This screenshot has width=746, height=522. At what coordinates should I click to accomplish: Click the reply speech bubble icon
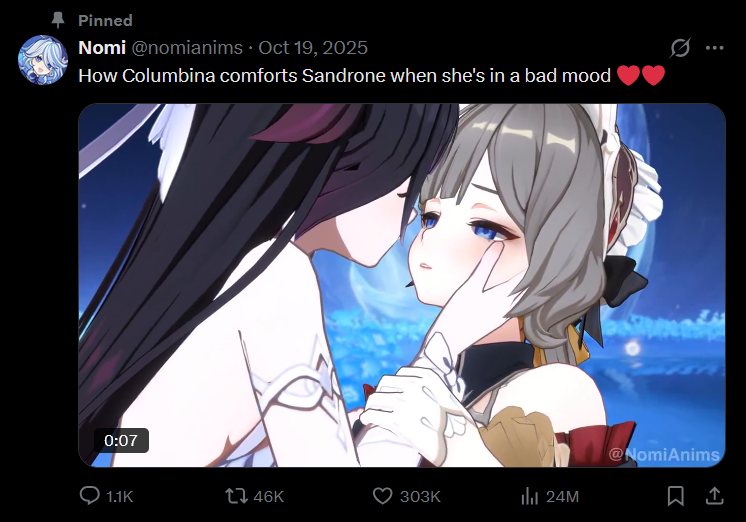[89, 496]
